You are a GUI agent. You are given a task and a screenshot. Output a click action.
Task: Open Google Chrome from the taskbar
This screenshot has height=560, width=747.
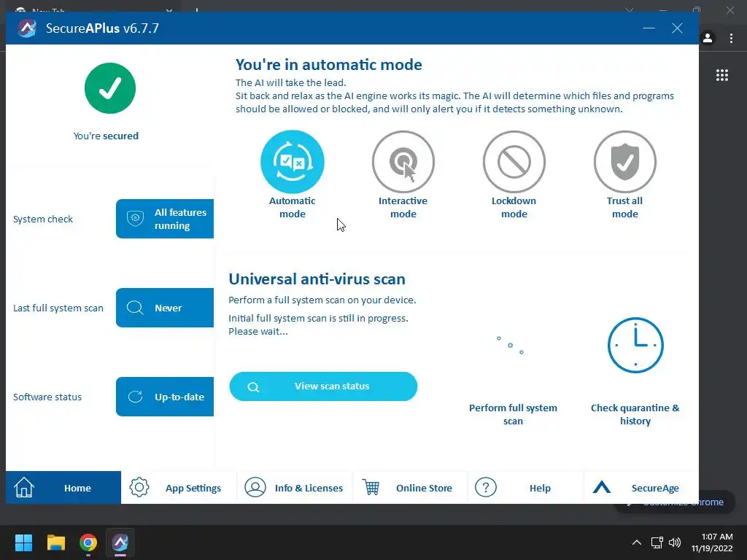click(x=88, y=542)
